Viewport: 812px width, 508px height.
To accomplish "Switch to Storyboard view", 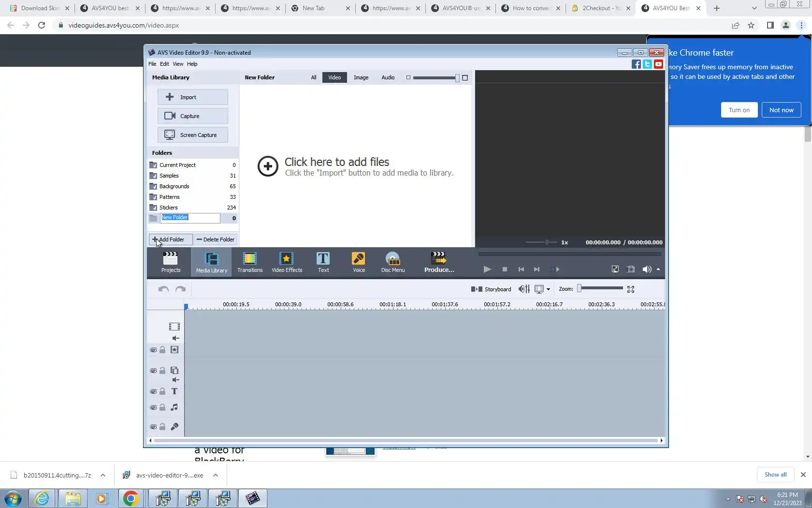I will click(491, 289).
